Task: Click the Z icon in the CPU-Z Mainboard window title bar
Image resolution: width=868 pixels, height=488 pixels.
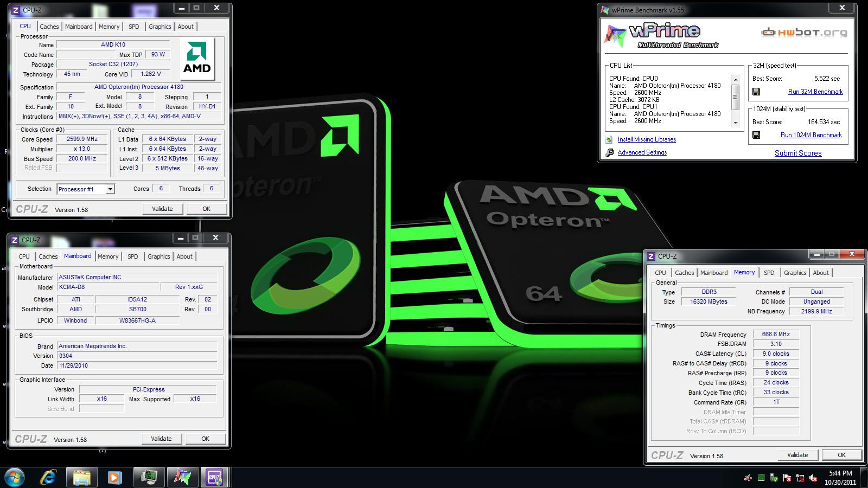Action: click(x=15, y=240)
